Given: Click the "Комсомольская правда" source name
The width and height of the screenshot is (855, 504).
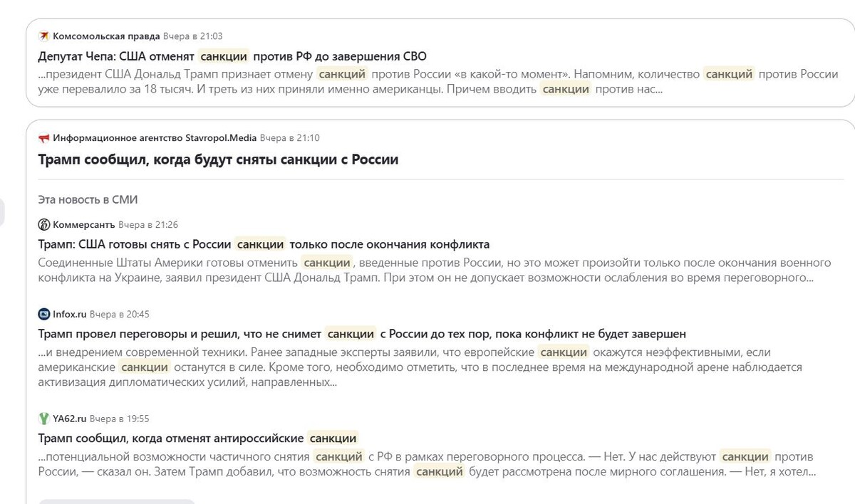Looking at the screenshot, I should (106, 36).
